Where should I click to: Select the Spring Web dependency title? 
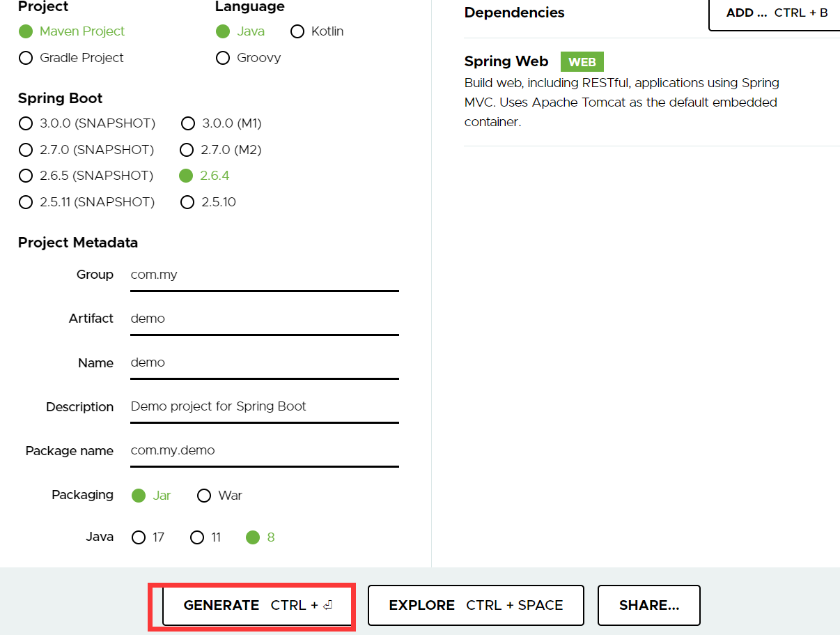[x=506, y=61]
